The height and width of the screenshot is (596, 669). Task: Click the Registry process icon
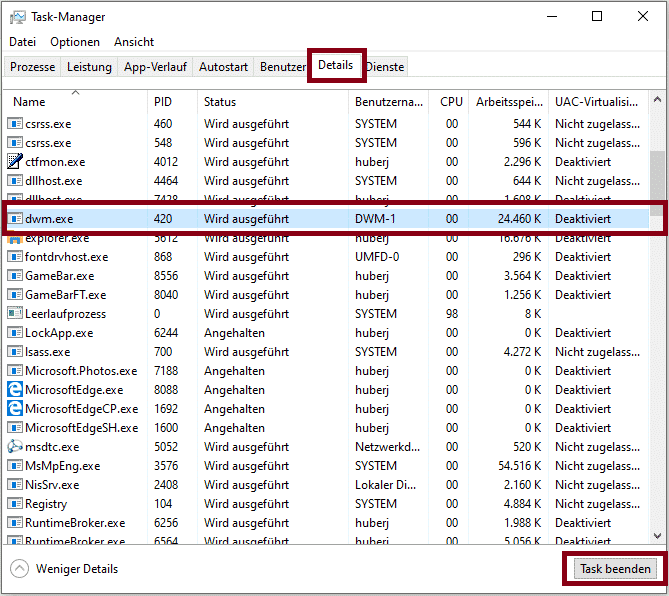(15, 504)
